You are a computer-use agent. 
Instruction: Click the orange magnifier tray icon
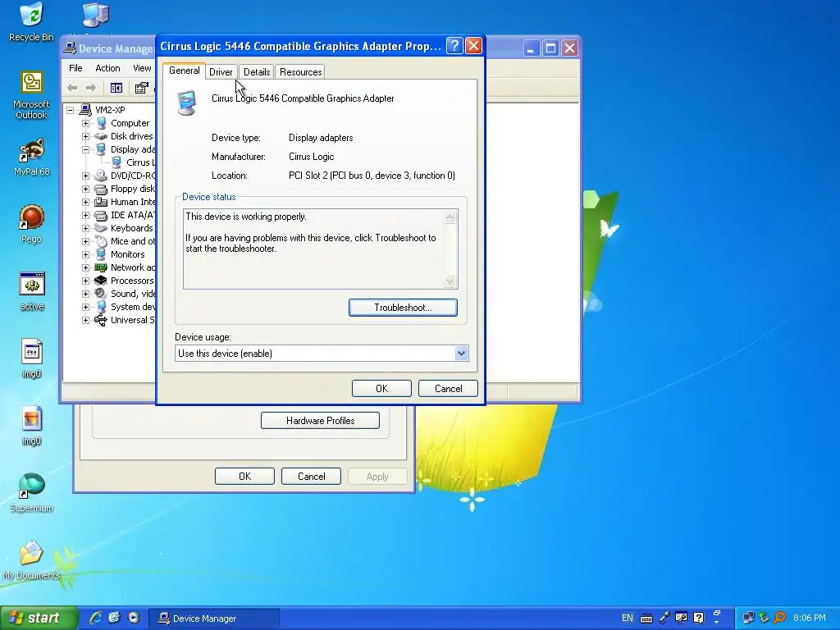(780, 619)
